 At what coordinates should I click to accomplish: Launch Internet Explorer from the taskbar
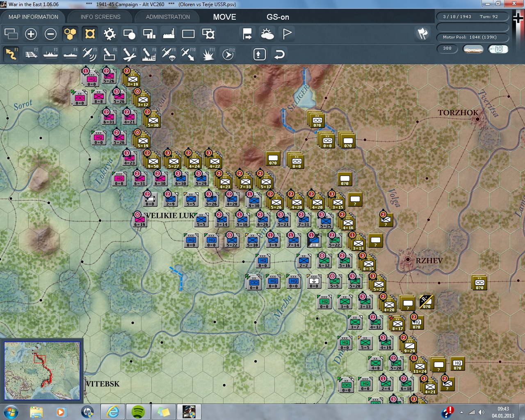[113, 412]
